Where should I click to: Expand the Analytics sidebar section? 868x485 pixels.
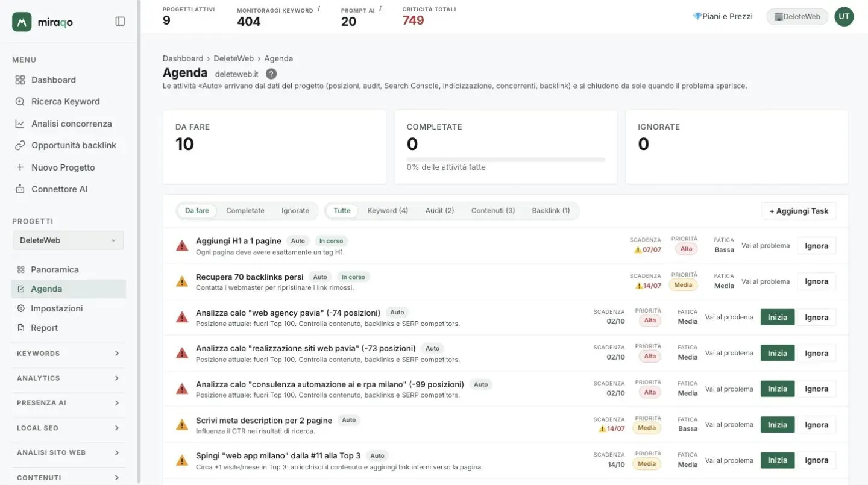point(69,378)
